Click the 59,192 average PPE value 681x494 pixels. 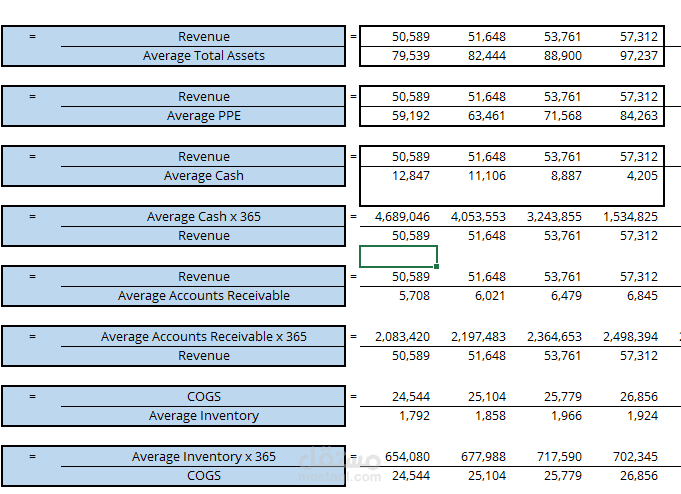[x=411, y=116]
